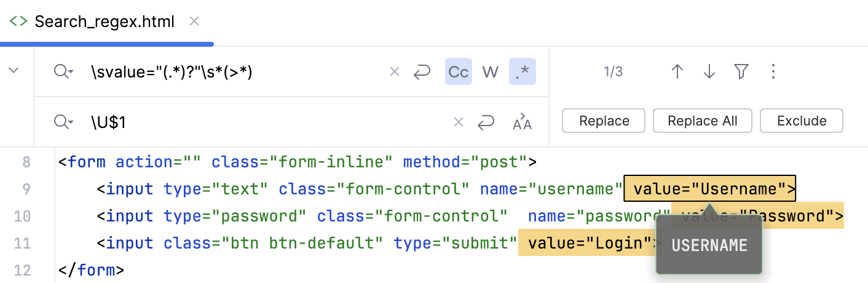This screenshot has width=868, height=283.
Task: Open search history dropdown
Action: (x=64, y=73)
